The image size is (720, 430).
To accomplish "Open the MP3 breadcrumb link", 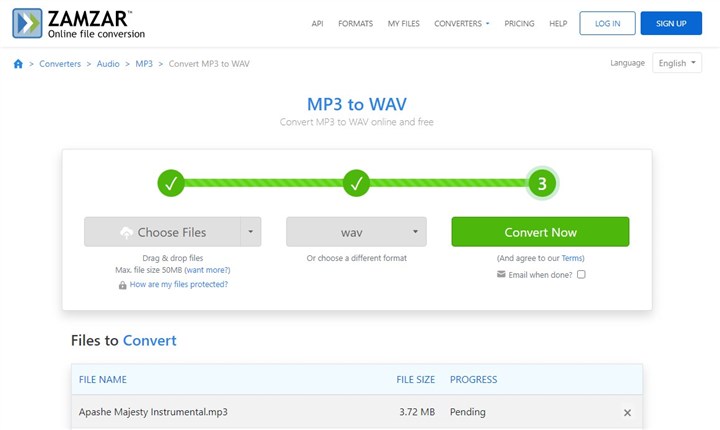I will (x=144, y=64).
